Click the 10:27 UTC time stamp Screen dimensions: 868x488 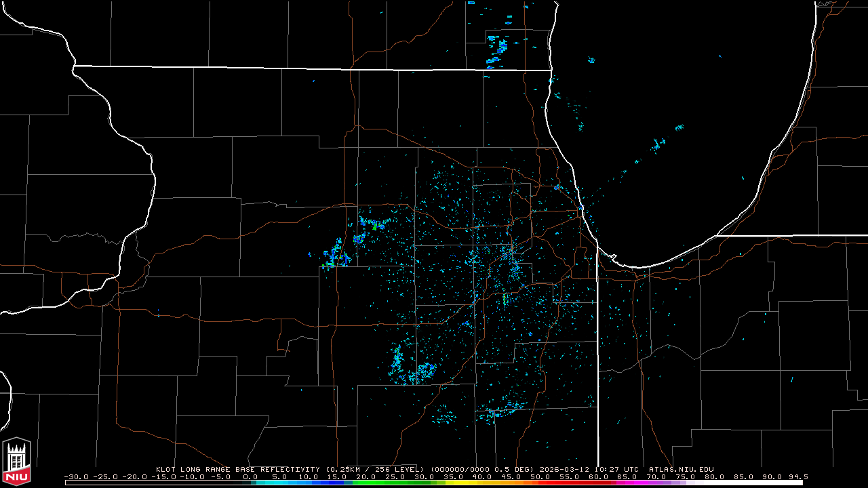pos(616,469)
